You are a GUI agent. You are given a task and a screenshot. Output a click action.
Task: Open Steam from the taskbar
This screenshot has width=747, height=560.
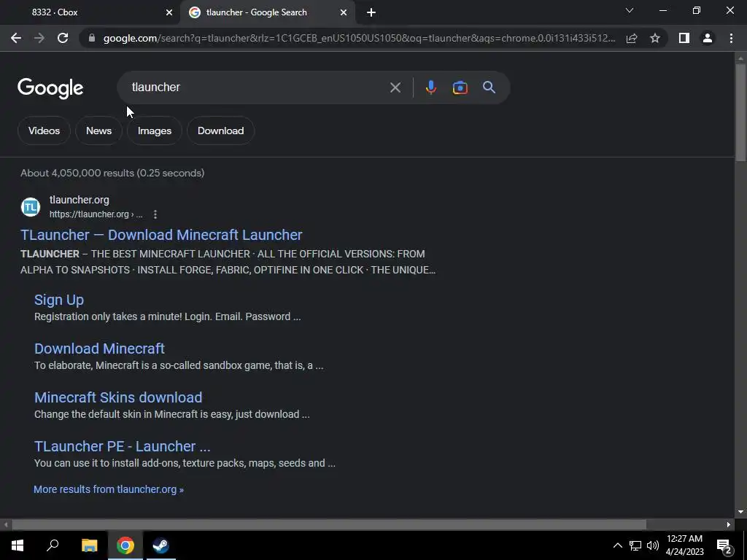(x=160, y=545)
